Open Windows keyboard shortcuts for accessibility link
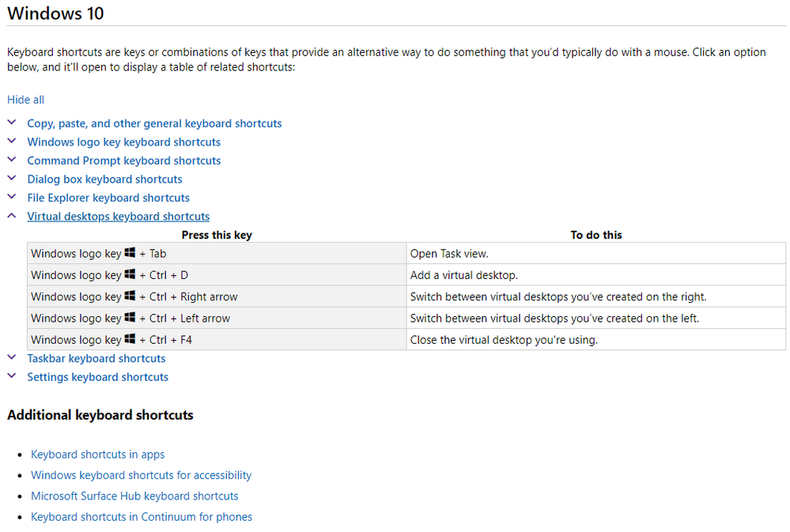Viewport: 790px width, 532px height. (141, 475)
